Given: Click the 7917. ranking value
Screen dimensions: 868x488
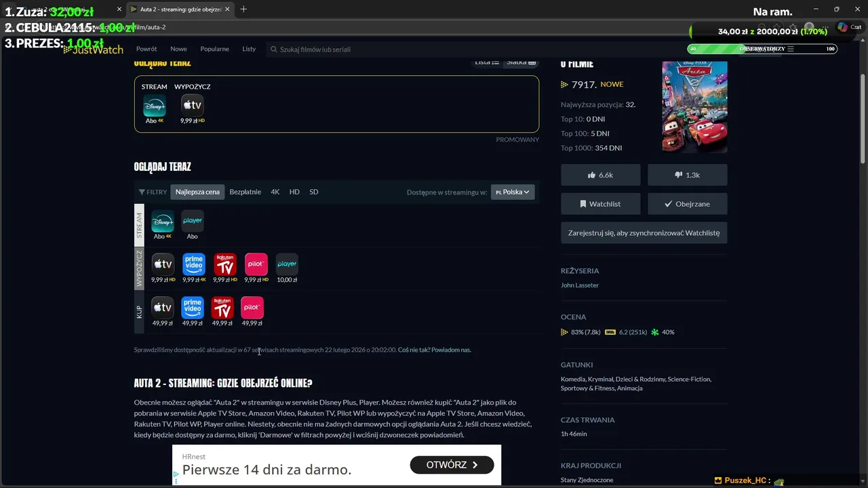Looking at the screenshot, I should pos(584,85).
